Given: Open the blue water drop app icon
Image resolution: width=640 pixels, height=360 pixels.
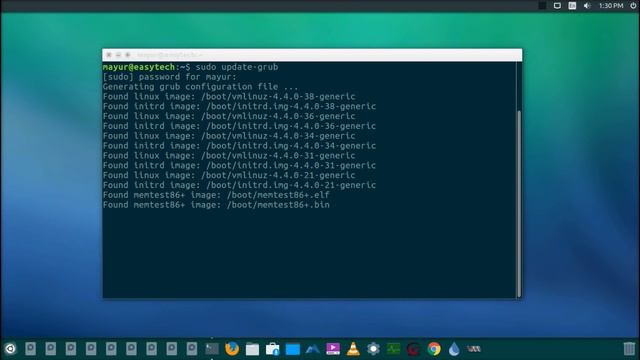Looking at the screenshot, I should pyautogui.click(x=454, y=349).
